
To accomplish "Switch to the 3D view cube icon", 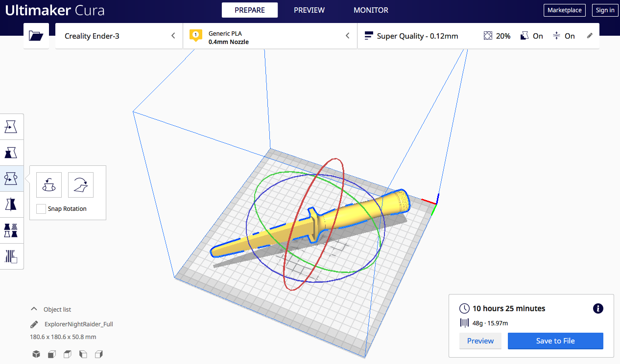I will [36, 354].
